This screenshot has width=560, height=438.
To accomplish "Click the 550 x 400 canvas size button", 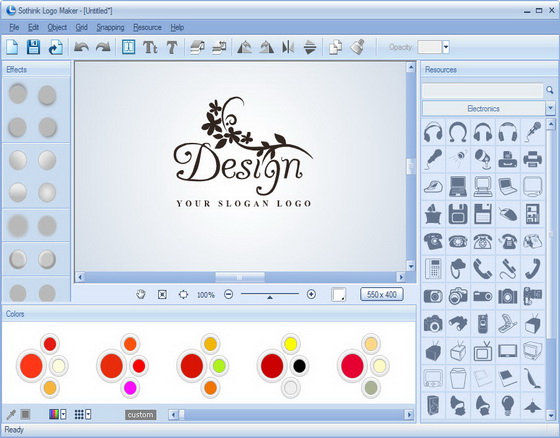I will (x=382, y=294).
